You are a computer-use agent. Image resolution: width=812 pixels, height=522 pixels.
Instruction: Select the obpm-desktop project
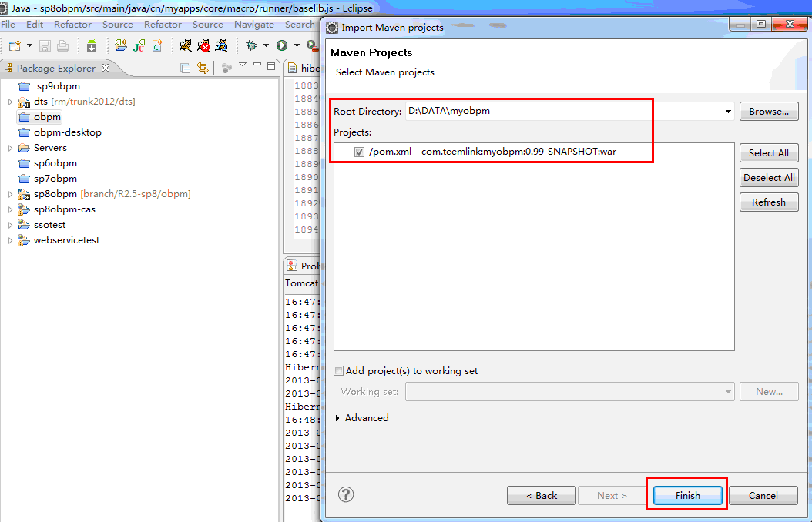tap(67, 132)
